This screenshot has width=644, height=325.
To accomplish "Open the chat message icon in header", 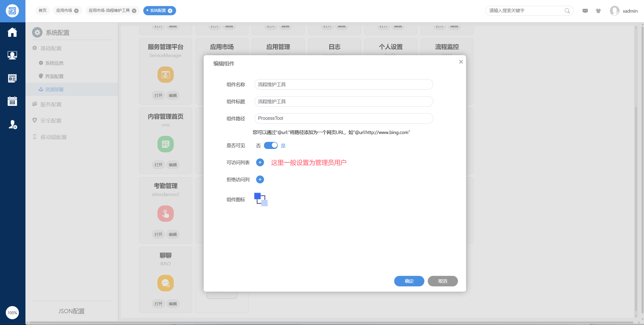I will tap(585, 11).
